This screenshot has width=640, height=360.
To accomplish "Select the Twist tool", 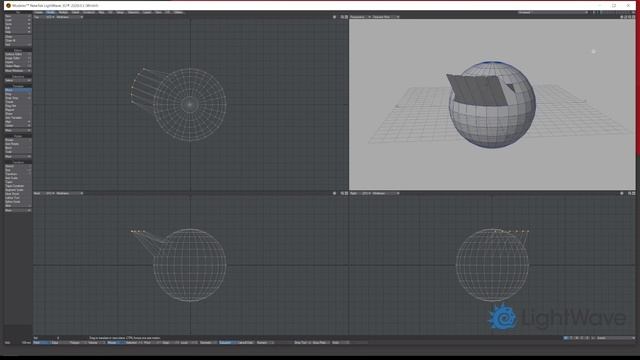I will pos(18,152).
